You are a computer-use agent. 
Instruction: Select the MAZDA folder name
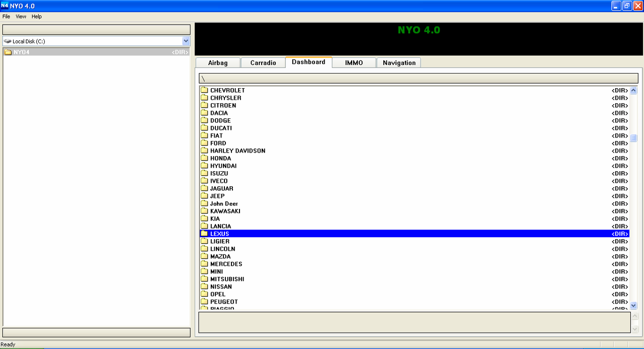220,256
